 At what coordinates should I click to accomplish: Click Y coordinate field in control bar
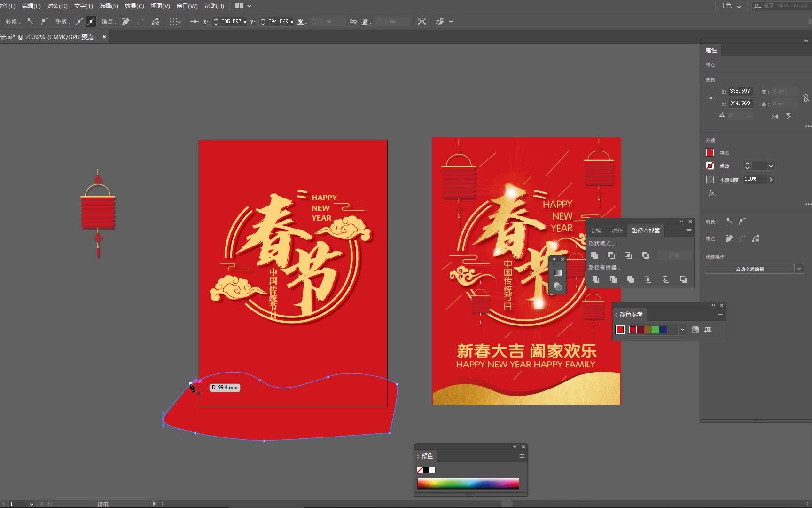280,22
